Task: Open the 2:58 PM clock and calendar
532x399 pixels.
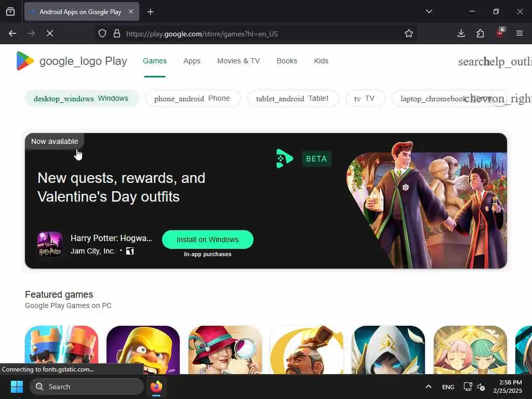Action: (x=508, y=387)
